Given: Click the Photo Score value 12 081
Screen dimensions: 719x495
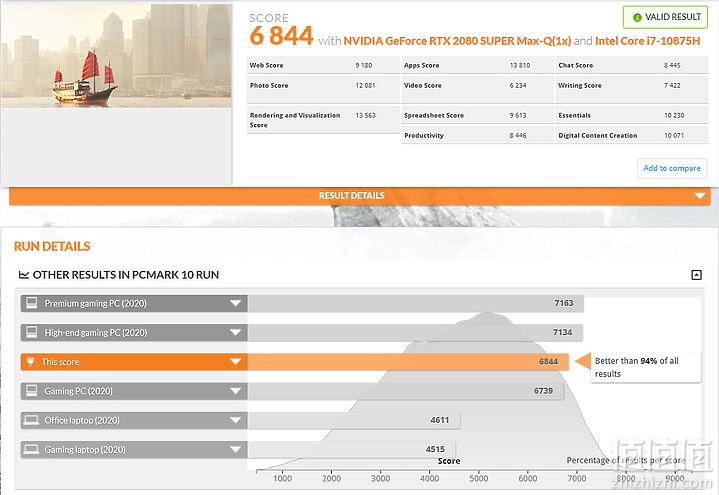Looking at the screenshot, I should click(x=365, y=86).
